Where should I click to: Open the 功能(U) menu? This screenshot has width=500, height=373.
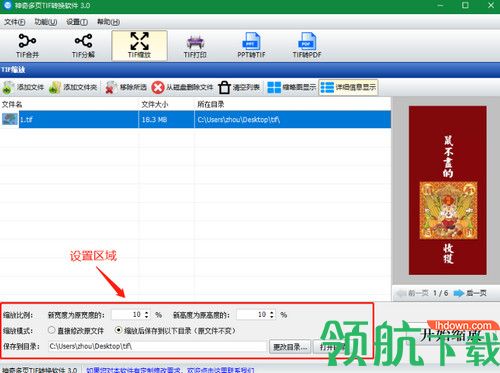[x=46, y=22]
